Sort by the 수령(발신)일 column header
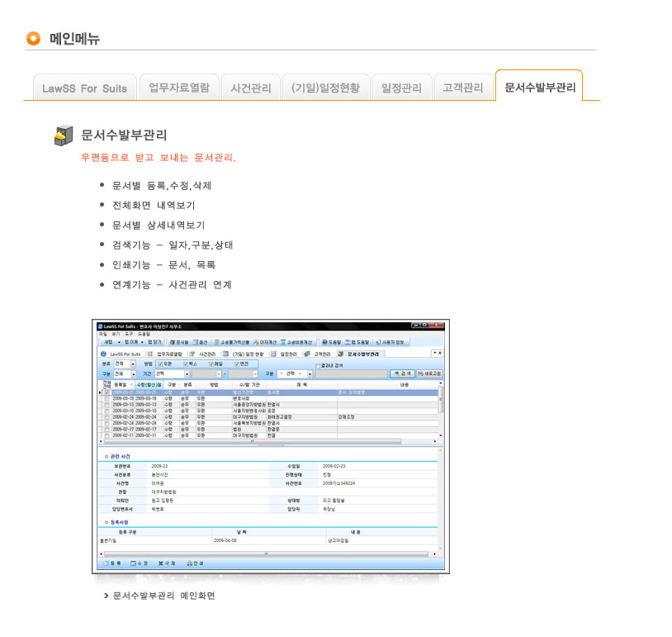This screenshot has width=672, height=637. [149, 385]
